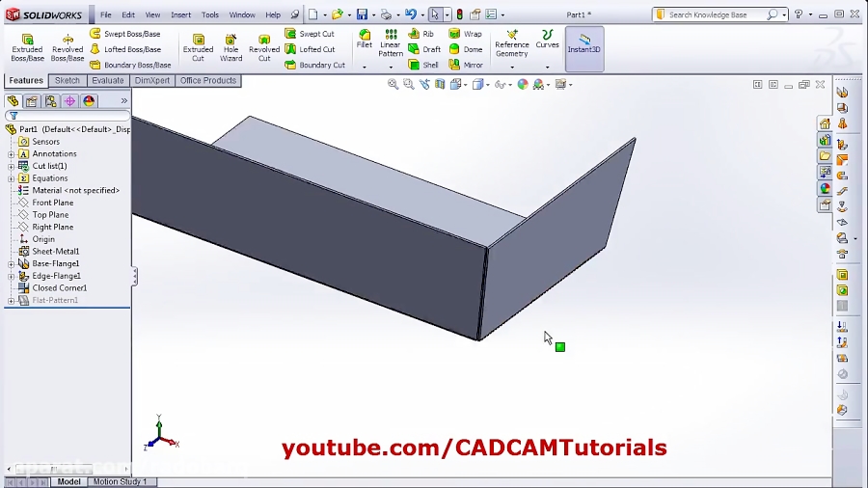
Task: Click the Save icon in toolbar
Action: (362, 14)
